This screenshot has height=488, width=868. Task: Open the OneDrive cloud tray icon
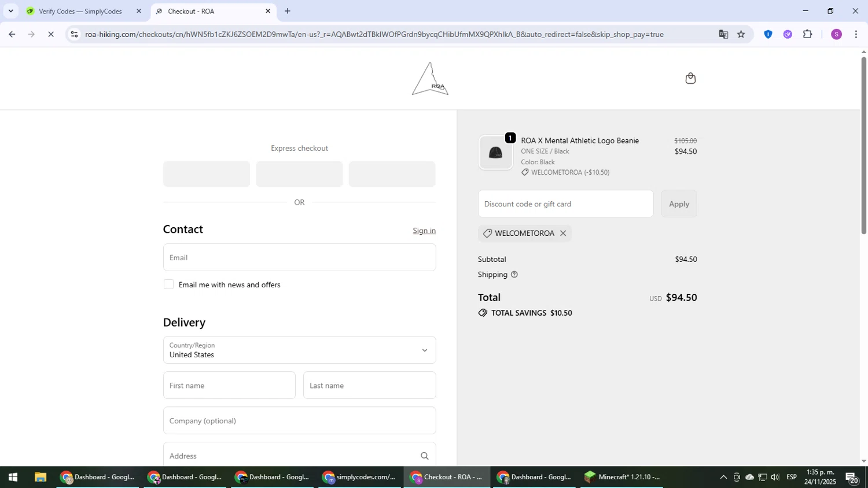click(749, 477)
